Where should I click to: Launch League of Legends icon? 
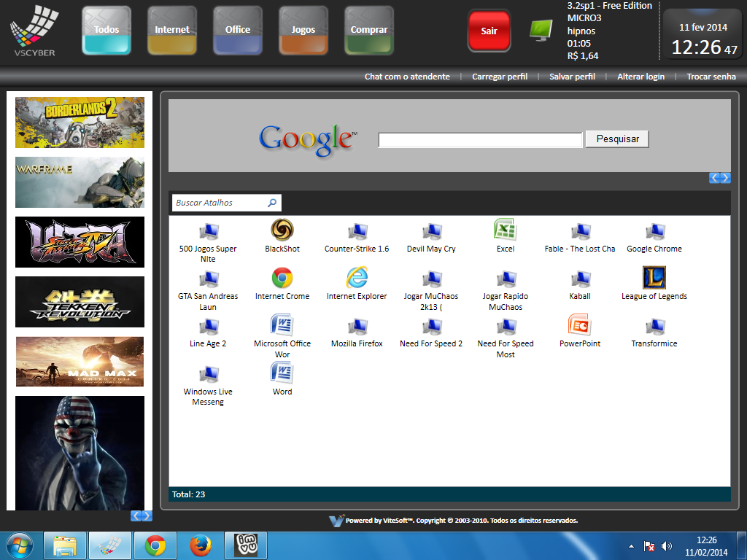tap(654, 284)
